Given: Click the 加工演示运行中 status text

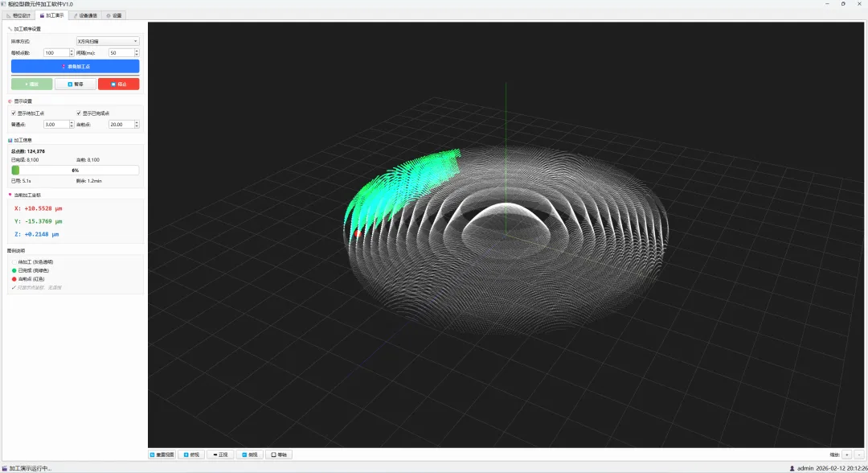Looking at the screenshot, I should coord(31,468).
